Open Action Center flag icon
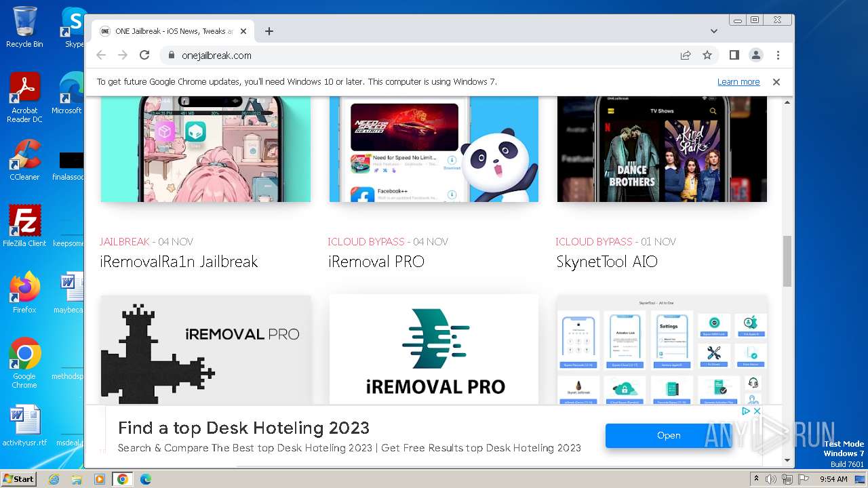Screen dimensions: 868x488 point(803,479)
